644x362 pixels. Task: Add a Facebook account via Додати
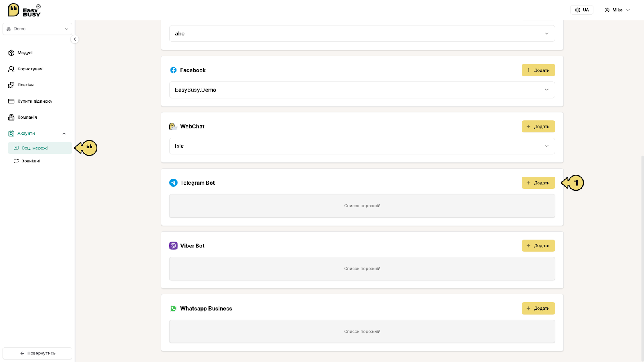point(538,70)
